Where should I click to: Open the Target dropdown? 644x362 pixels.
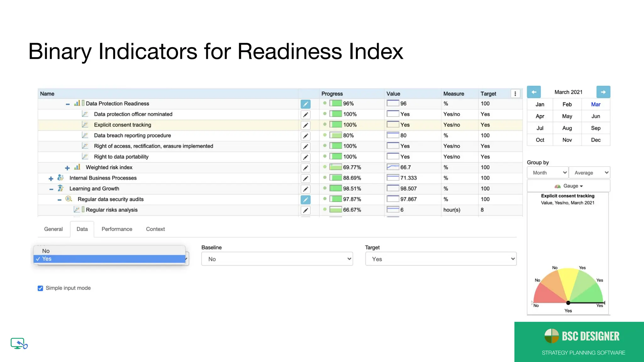pos(441,259)
